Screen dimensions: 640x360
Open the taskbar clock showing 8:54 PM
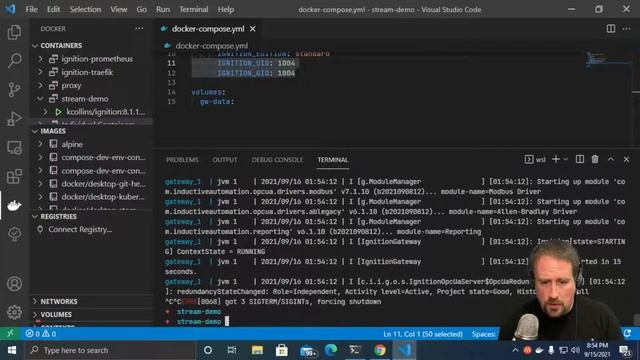pyautogui.click(x=597, y=350)
